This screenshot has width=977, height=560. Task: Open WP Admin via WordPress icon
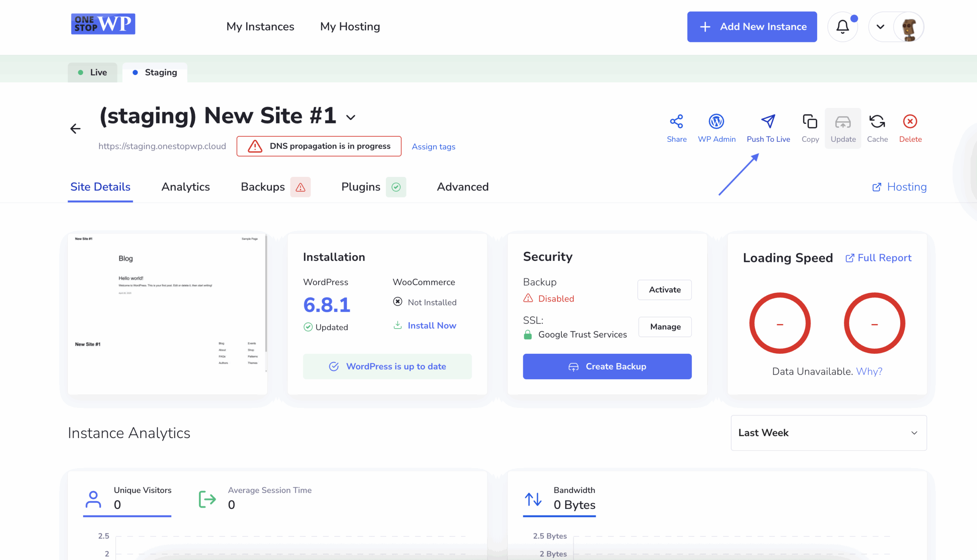716,122
